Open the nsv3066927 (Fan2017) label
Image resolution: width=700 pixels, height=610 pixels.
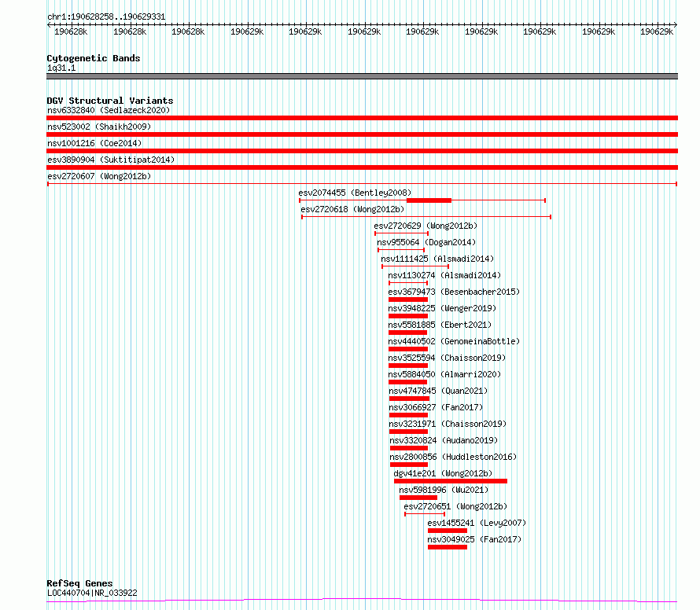pos(436,407)
